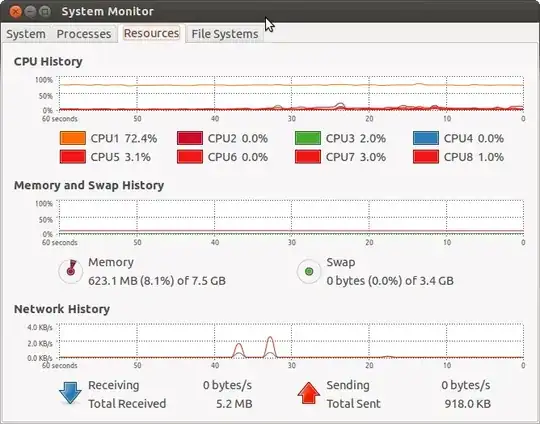Click the CPU8 color swatch
The image size is (540, 424).
[x=426, y=157]
